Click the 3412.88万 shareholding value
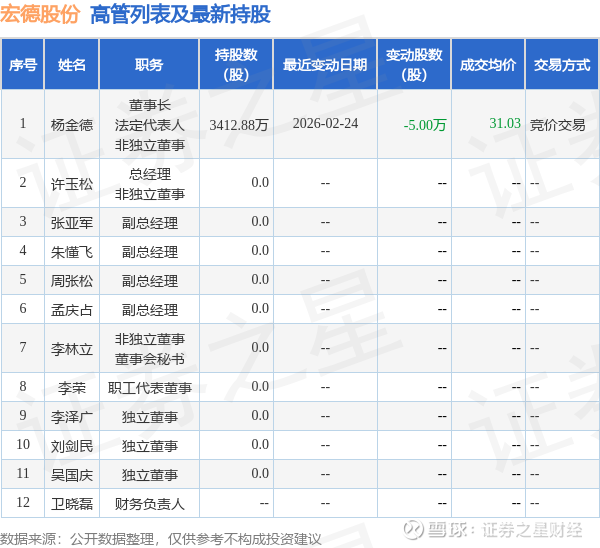The height and width of the screenshot is (548, 600). click(x=239, y=125)
